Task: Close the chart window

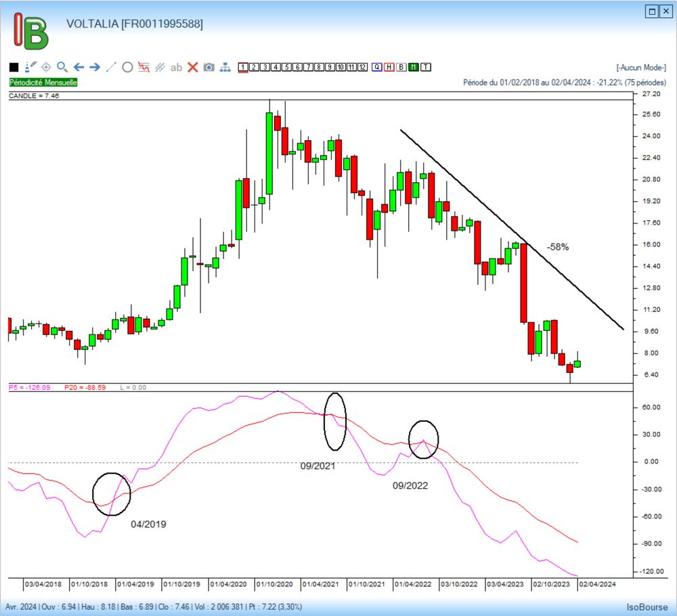Action: [665, 12]
